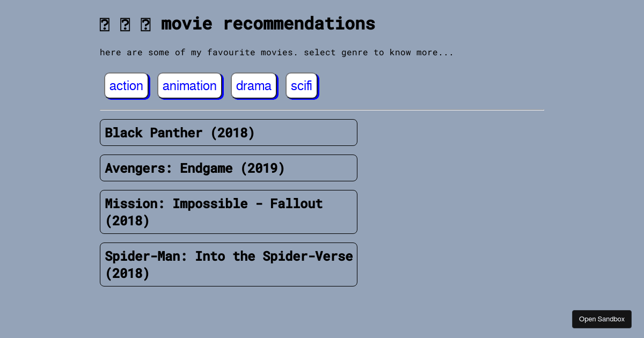Click the Avengers: Endgame title text
The width and height of the screenshot is (644, 338).
pos(195,167)
